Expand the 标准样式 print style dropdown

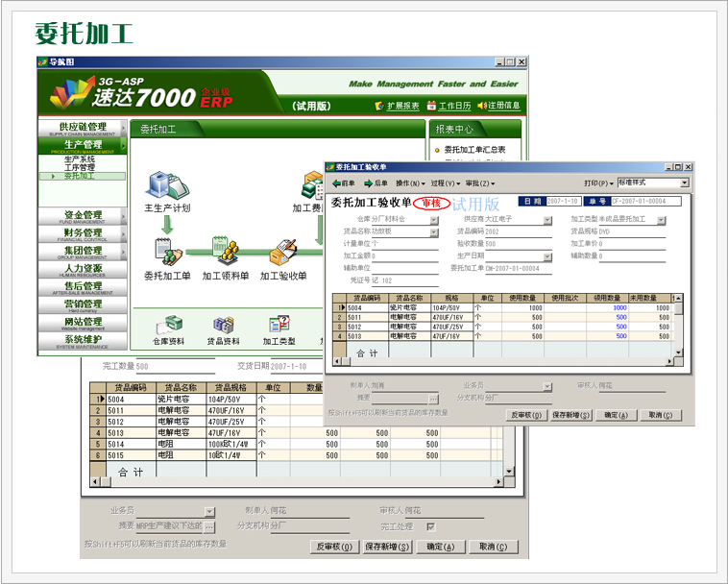[x=685, y=182]
